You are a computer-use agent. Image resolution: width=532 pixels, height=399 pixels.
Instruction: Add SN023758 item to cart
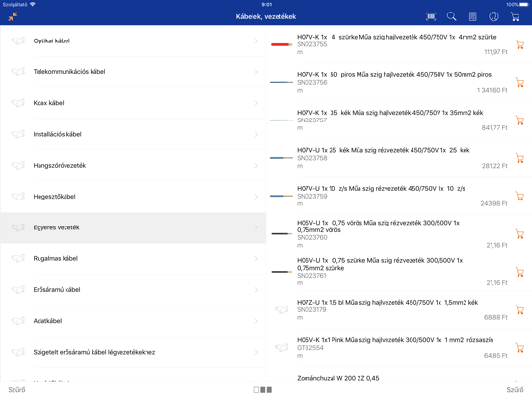click(519, 158)
